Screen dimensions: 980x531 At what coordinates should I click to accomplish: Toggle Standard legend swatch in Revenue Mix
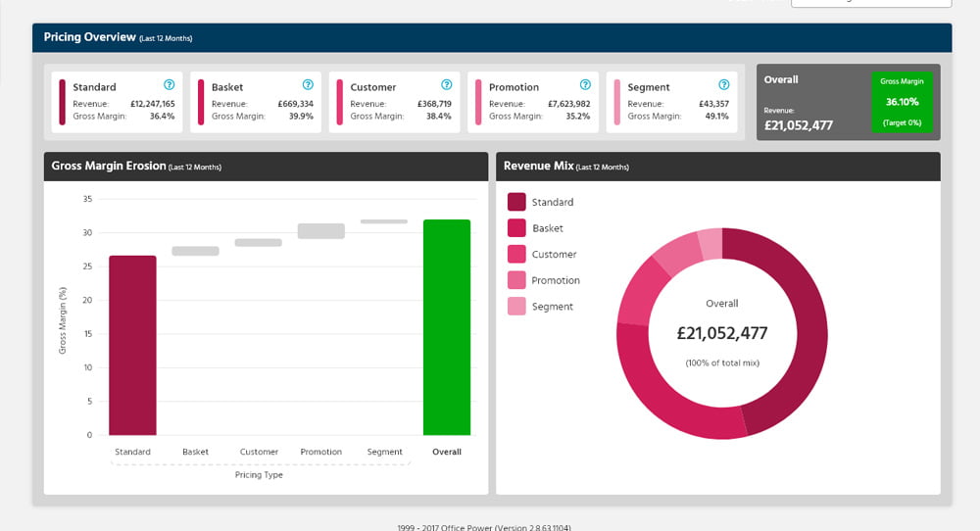(516, 202)
